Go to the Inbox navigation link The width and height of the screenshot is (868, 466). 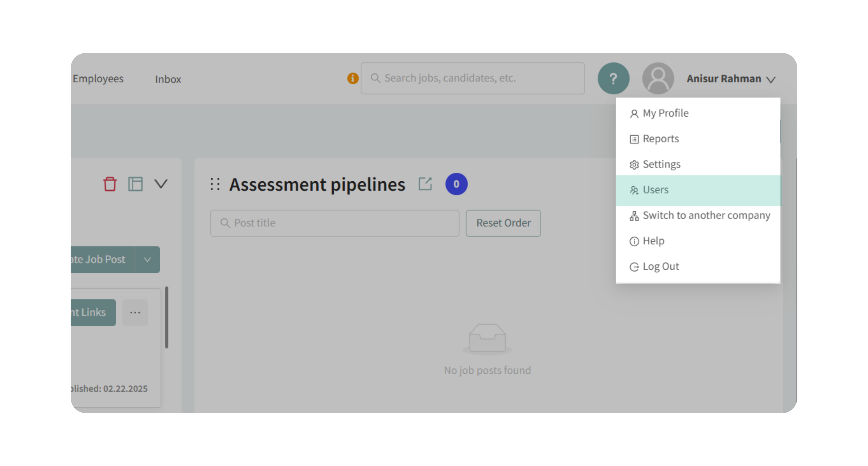tap(168, 79)
